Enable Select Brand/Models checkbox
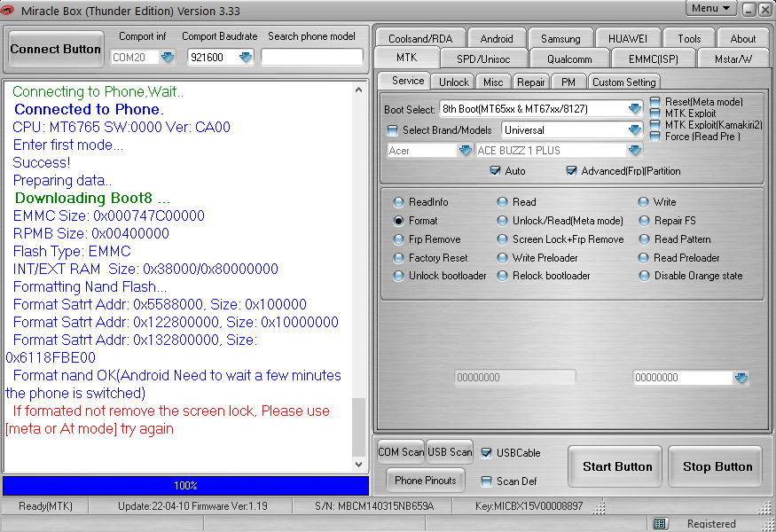Viewport: 776px width, 532px height. (393, 130)
